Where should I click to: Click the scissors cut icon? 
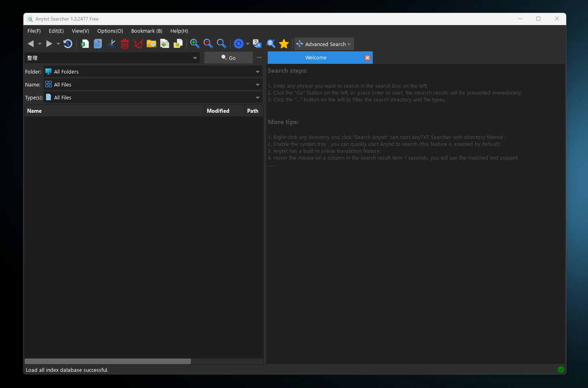(x=111, y=44)
